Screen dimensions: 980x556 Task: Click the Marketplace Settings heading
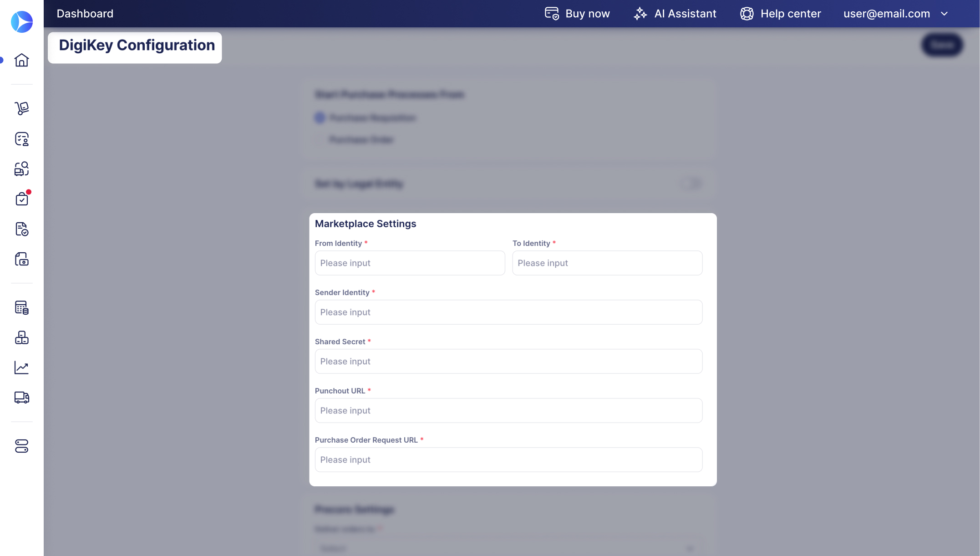pyautogui.click(x=366, y=224)
